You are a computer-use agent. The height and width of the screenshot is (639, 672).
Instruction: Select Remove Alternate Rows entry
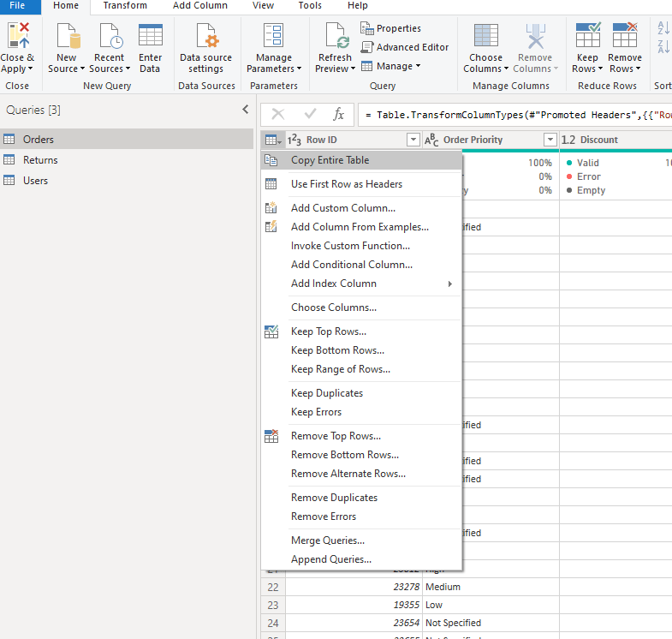point(361,475)
